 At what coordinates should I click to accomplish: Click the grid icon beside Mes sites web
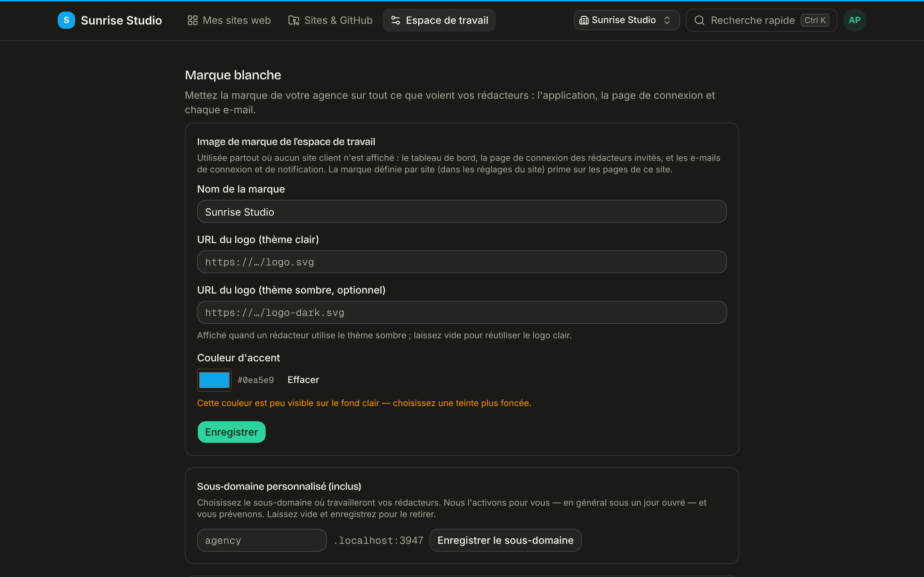coord(192,20)
